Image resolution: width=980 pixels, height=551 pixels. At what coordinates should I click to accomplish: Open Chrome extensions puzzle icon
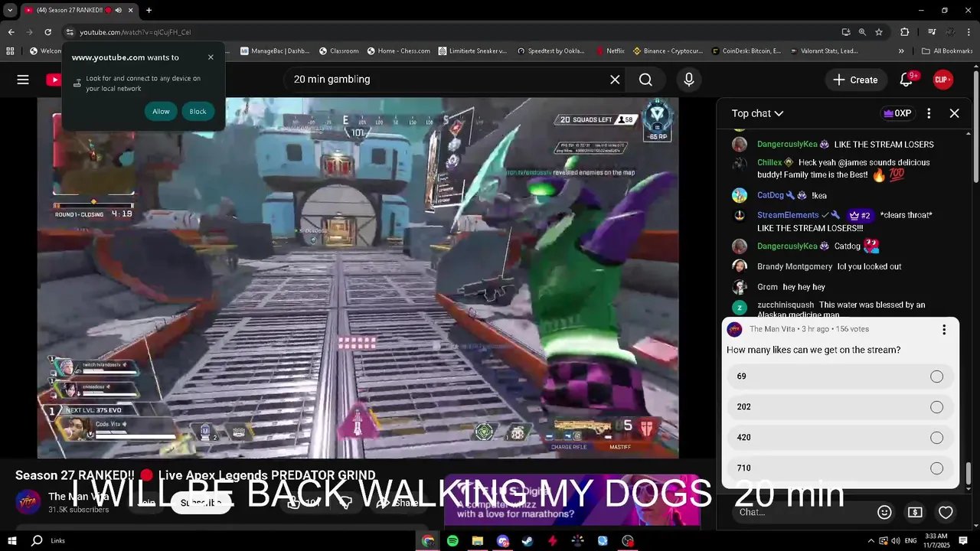click(904, 32)
